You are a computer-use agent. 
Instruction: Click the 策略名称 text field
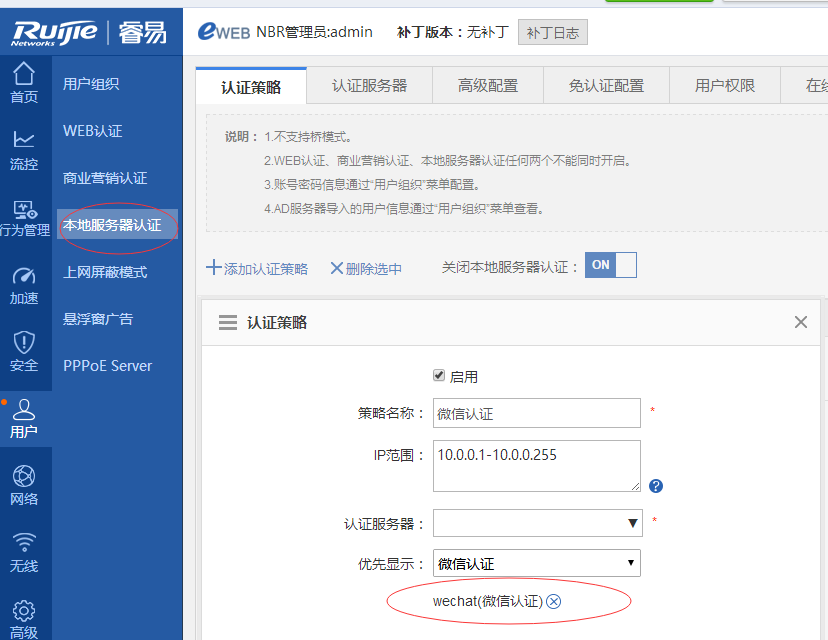pos(537,413)
